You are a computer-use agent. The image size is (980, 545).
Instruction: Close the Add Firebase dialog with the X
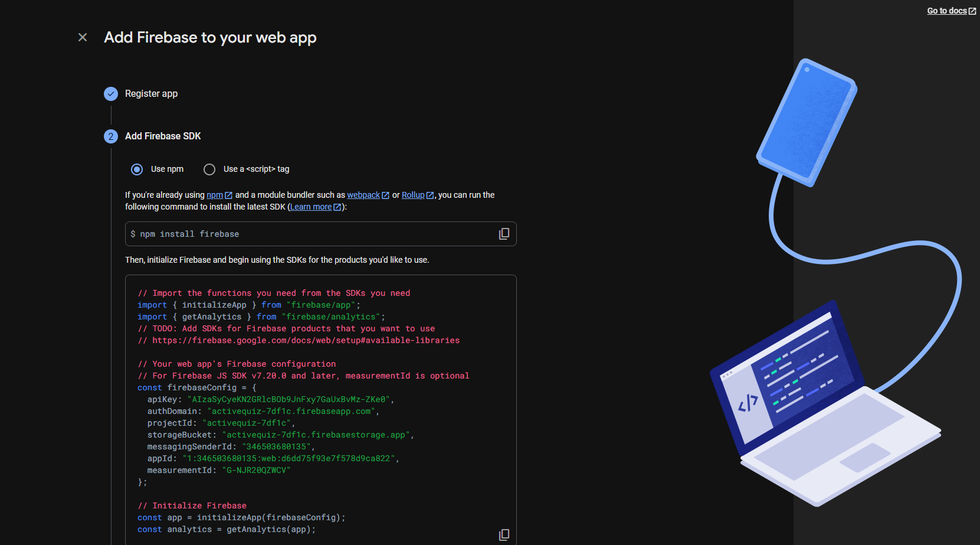tap(83, 37)
